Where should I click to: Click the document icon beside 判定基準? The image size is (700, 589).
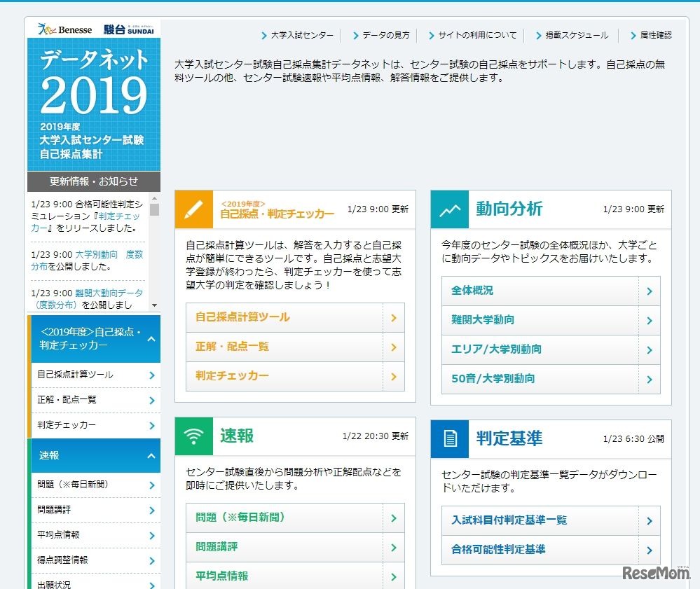(449, 439)
